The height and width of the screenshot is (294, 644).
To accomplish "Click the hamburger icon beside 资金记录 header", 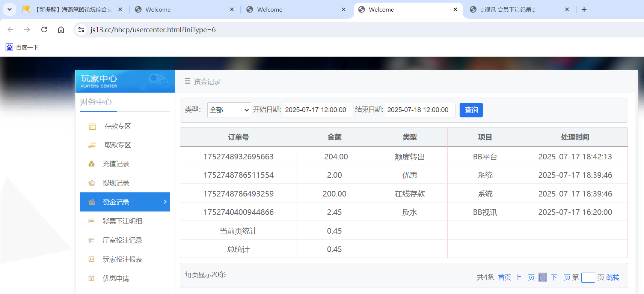I will tap(187, 81).
